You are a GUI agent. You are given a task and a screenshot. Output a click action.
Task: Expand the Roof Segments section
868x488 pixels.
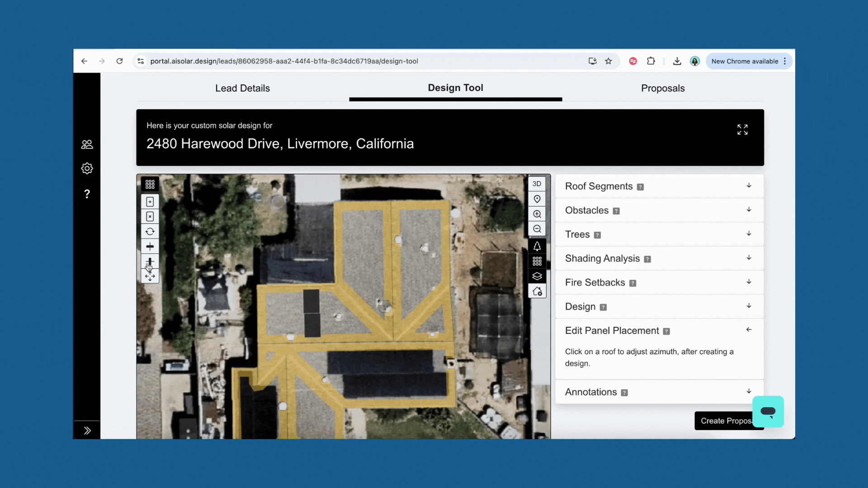[659, 186]
